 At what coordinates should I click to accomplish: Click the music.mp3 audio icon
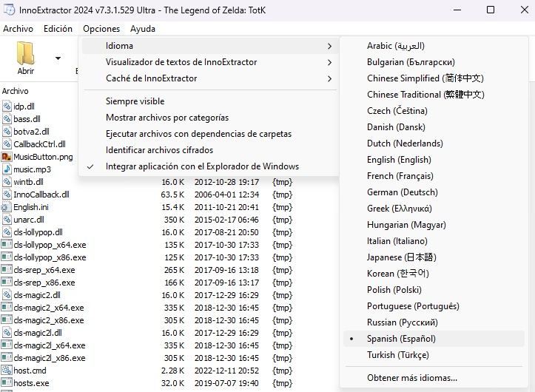coord(7,169)
